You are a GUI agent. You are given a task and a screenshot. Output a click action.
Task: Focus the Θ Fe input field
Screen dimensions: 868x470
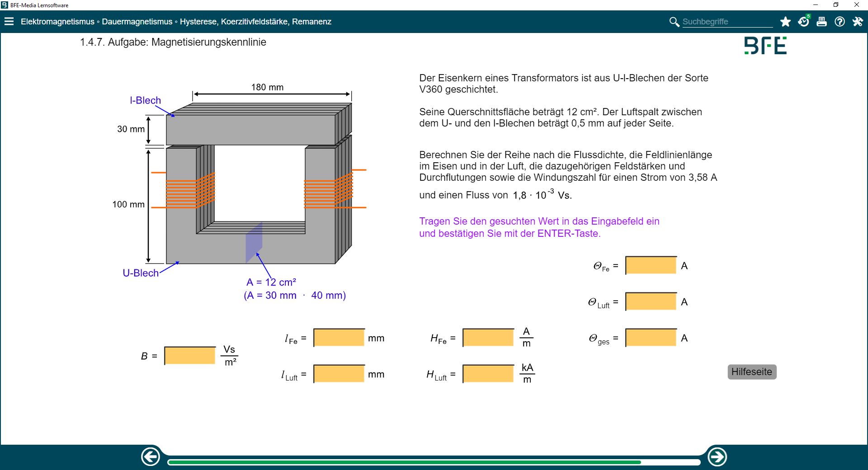coord(651,265)
